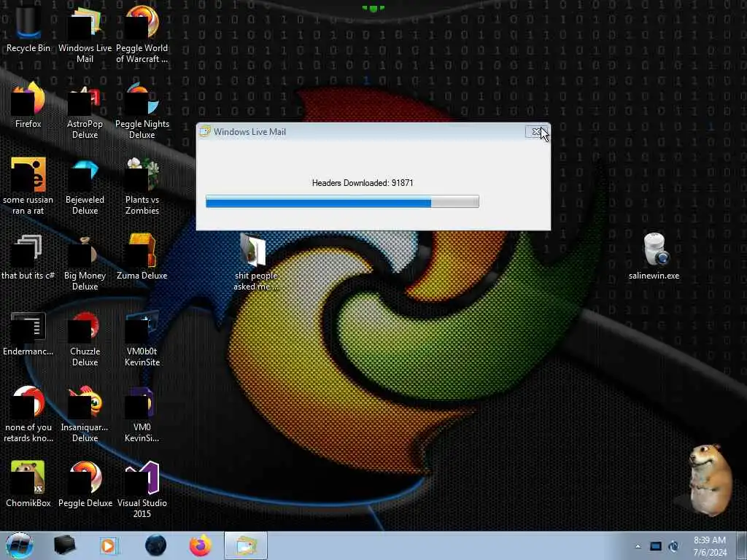Open Windows Media Player from taskbar
Image resolution: width=747 pixels, height=560 pixels.
[x=108, y=545]
